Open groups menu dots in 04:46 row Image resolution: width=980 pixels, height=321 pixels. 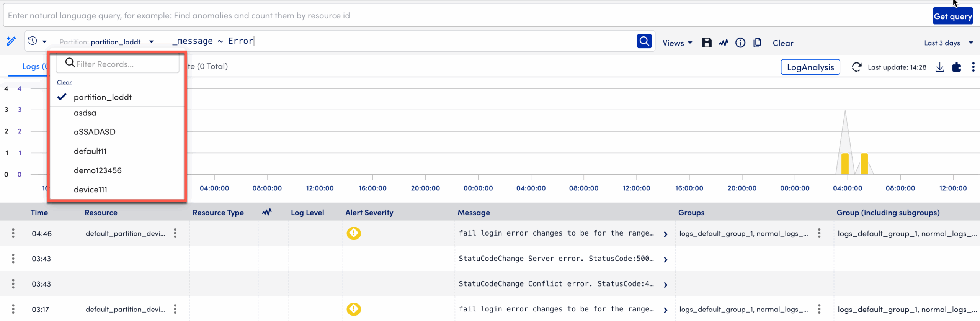819,233
